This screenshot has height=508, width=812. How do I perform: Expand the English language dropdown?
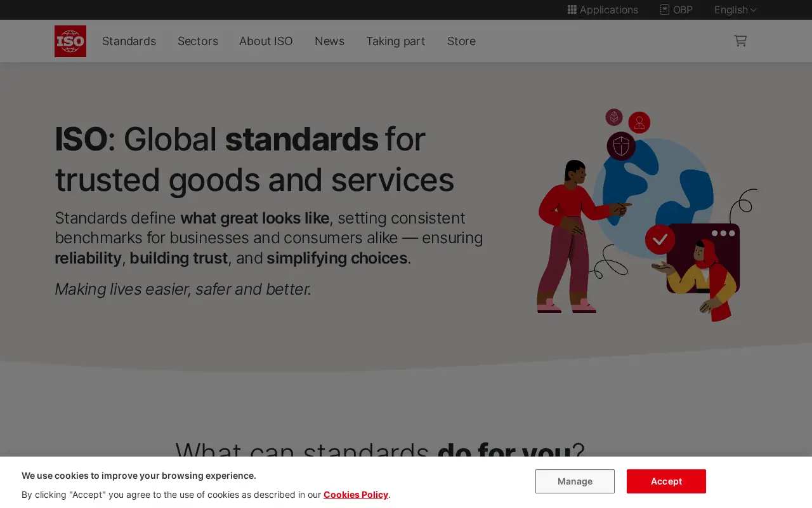735,10
